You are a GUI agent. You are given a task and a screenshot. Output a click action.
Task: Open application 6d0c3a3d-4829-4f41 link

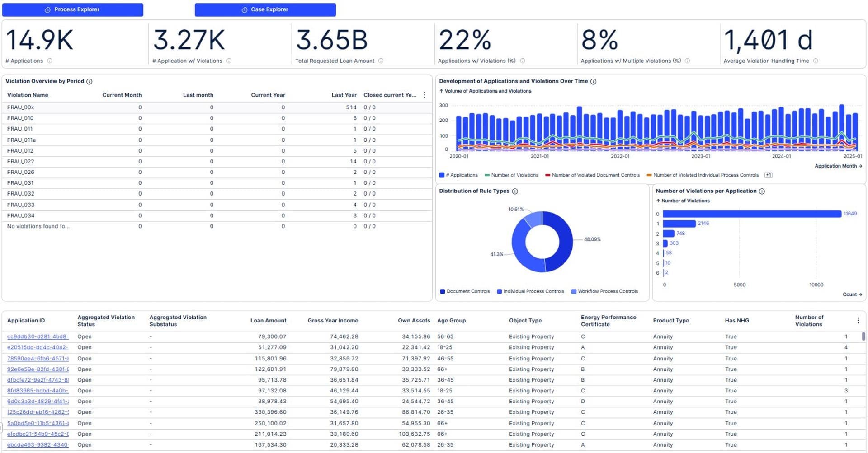(38, 402)
